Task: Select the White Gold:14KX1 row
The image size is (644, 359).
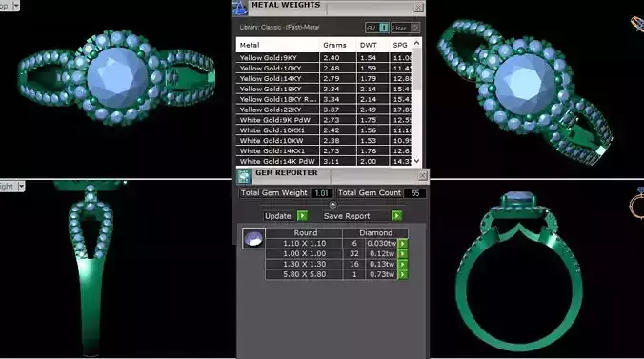Action: coord(324,151)
